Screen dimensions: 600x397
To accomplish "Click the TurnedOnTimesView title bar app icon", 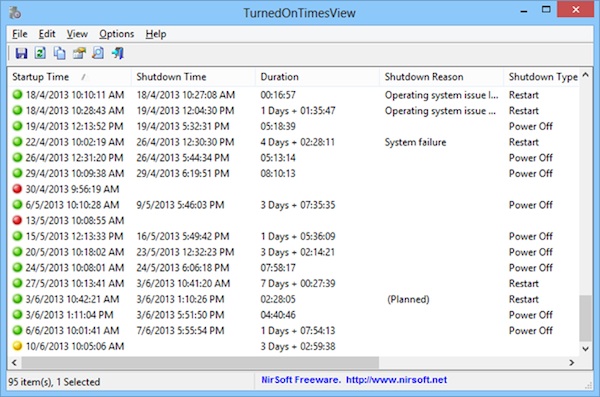I will click(x=15, y=13).
